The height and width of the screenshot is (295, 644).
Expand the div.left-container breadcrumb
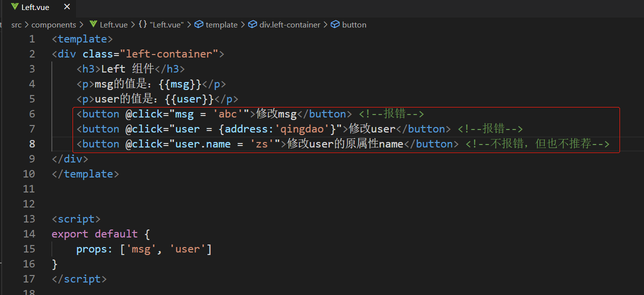(289, 24)
